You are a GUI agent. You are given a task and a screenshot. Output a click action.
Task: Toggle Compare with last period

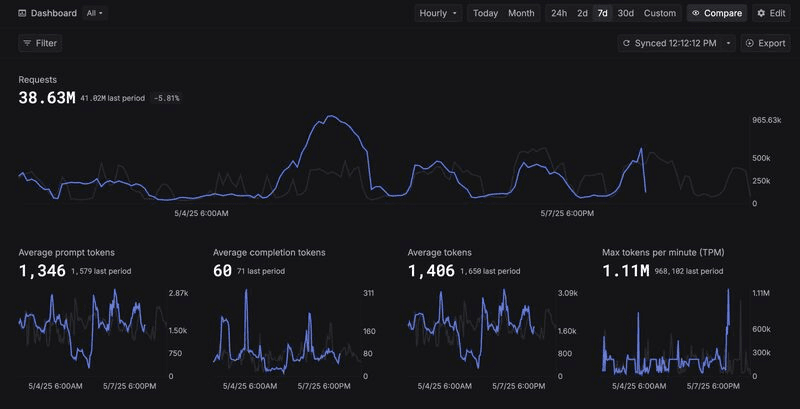[717, 13]
